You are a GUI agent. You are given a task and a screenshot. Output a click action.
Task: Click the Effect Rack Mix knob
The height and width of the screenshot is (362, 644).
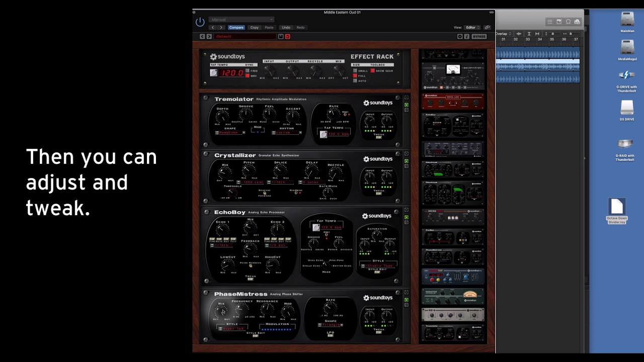tap(338, 70)
